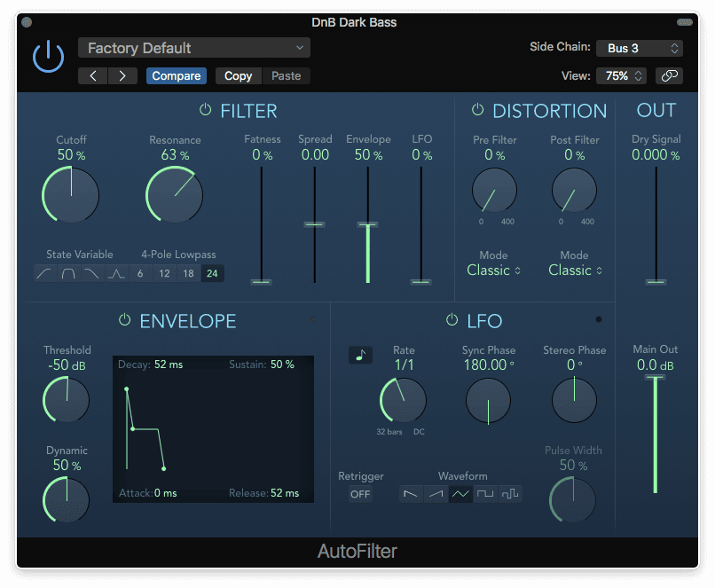Screen dimensions: 715x588
Task: Click the Sustain 50 % value
Action: point(282,365)
